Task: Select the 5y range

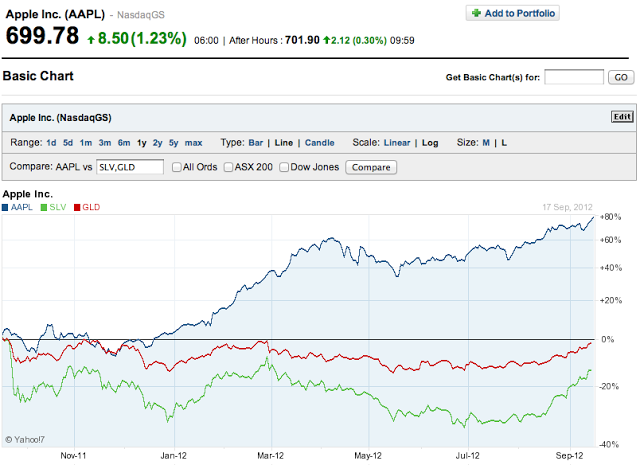Action: point(174,143)
